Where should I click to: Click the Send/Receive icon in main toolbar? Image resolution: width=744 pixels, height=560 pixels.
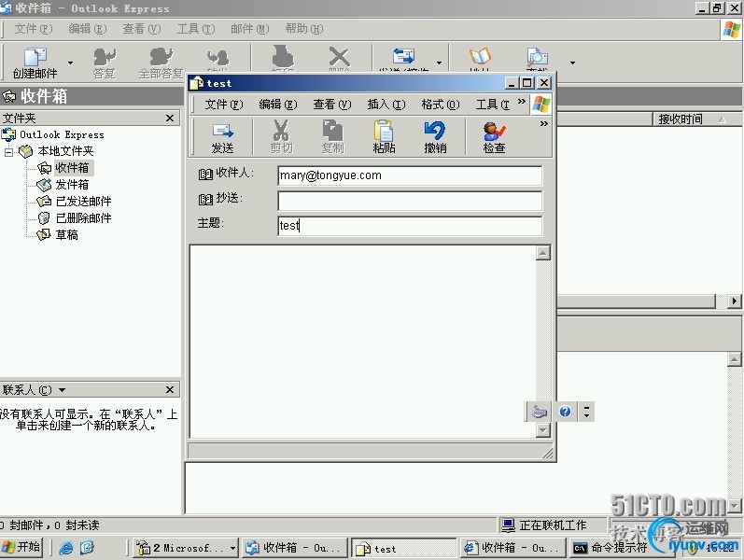pos(404,57)
